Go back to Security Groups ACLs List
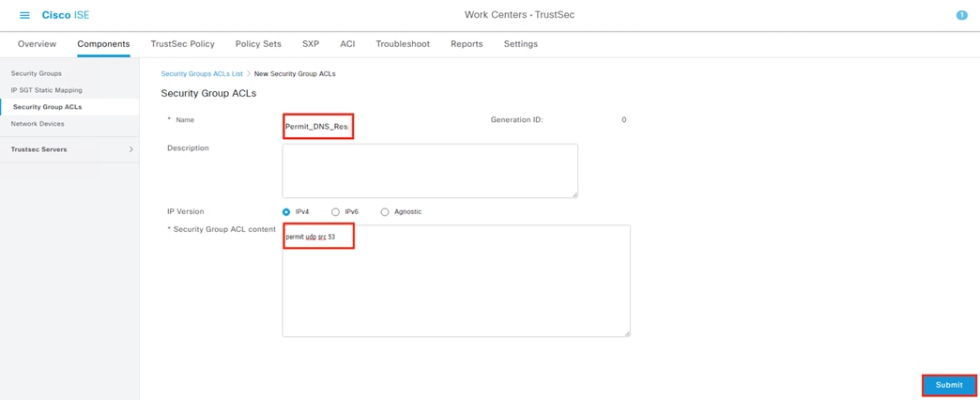 [202, 74]
